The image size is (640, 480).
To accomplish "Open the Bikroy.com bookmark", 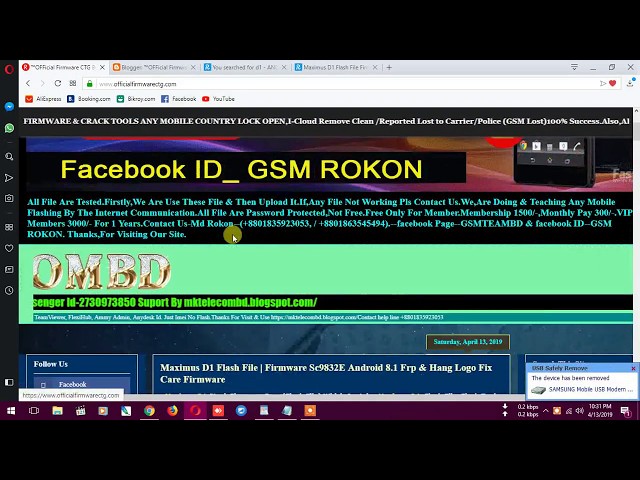I will coord(136,99).
